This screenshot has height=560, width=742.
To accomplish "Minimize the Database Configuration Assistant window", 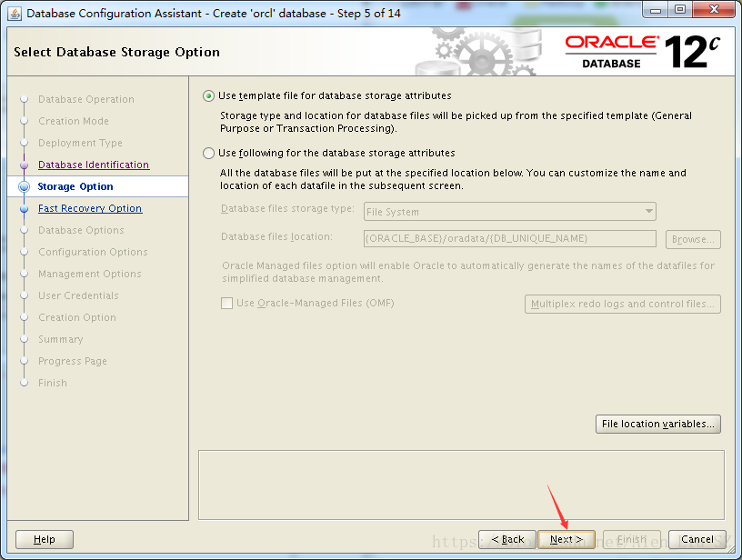I will pyautogui.click(x=656, y=9).
